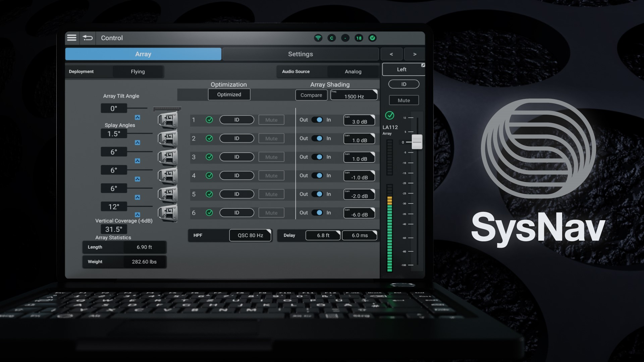Open the 1500 Hz frequency dropdown
This screenshot has height=362, width=644.
(x=354, y=95)
